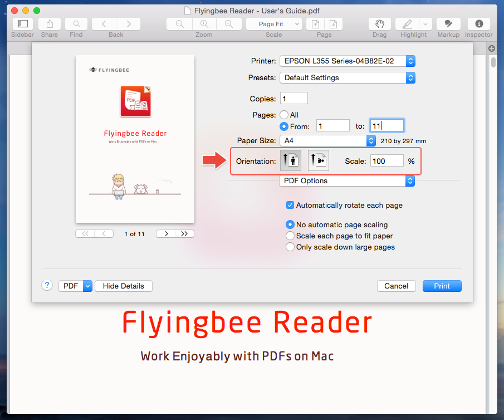Select the Highlight pen tool
The height and width of the screenshot is (420, 504).
[x=407, y=24]
